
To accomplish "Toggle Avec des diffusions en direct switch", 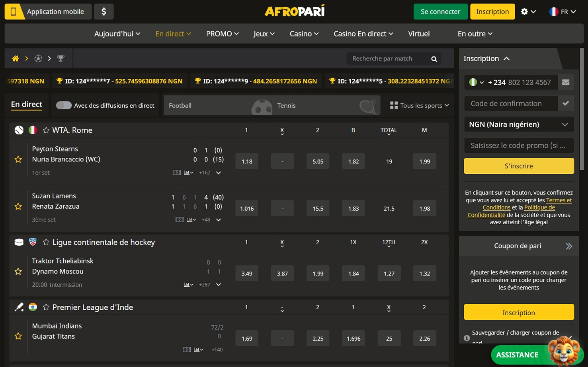I will [64, 105].
